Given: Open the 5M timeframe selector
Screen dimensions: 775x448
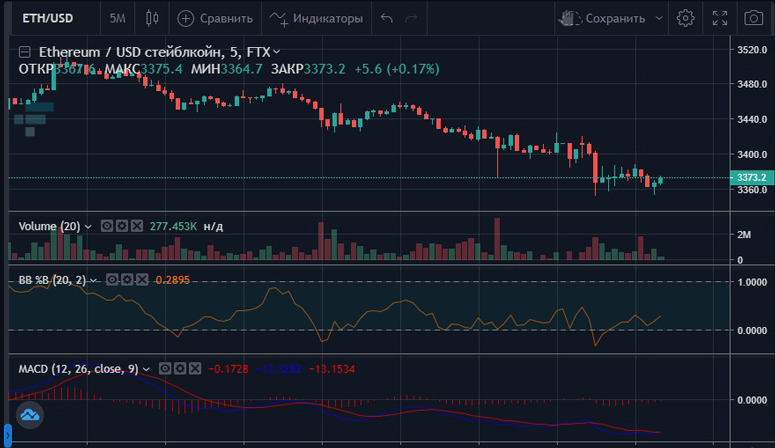Looking at the screenshot, I should 118,18.
